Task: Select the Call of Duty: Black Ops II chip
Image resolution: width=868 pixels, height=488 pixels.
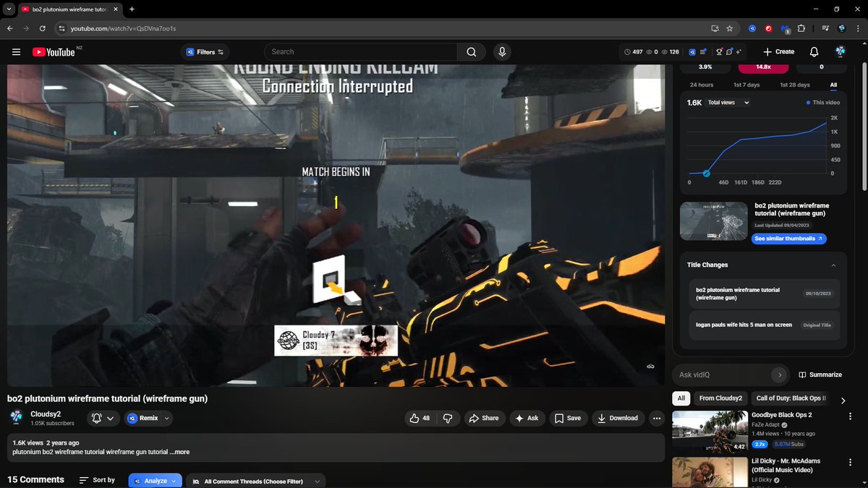Action: [x=790, y=398]
